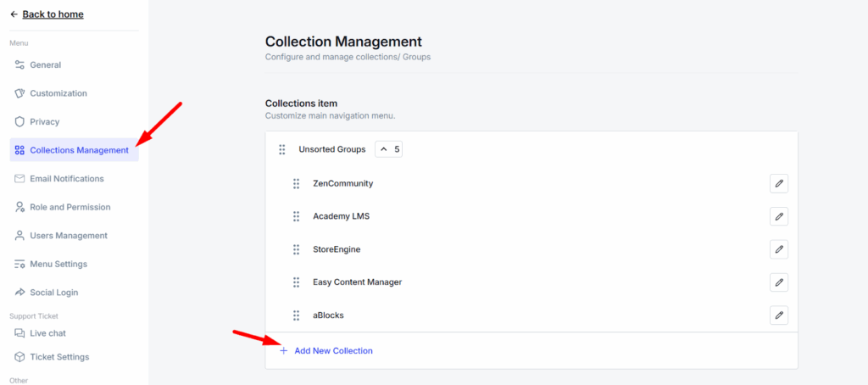Click the drag handle beside ZenCommunity
This screenshot has width=868, height=385.
[x=296, y=183]
